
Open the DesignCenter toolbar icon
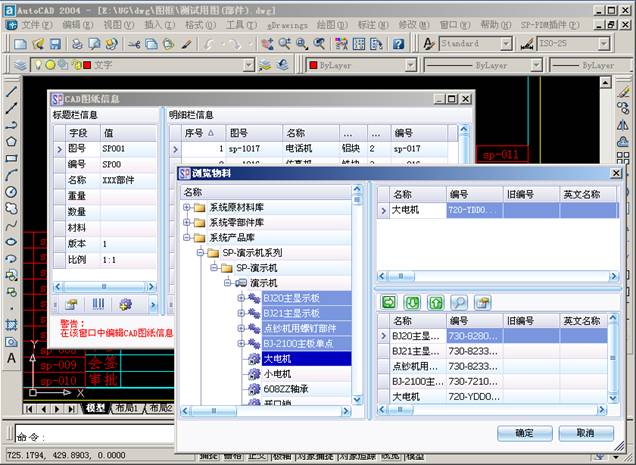tap(359, 44)
